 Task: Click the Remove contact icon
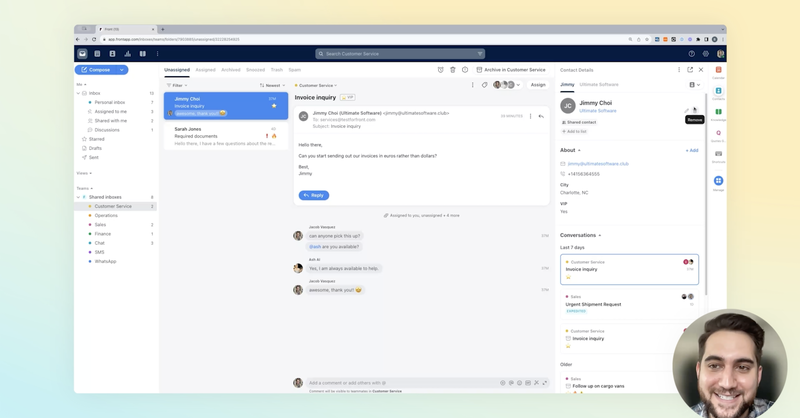pyautogui.click(x=694, y=110)
